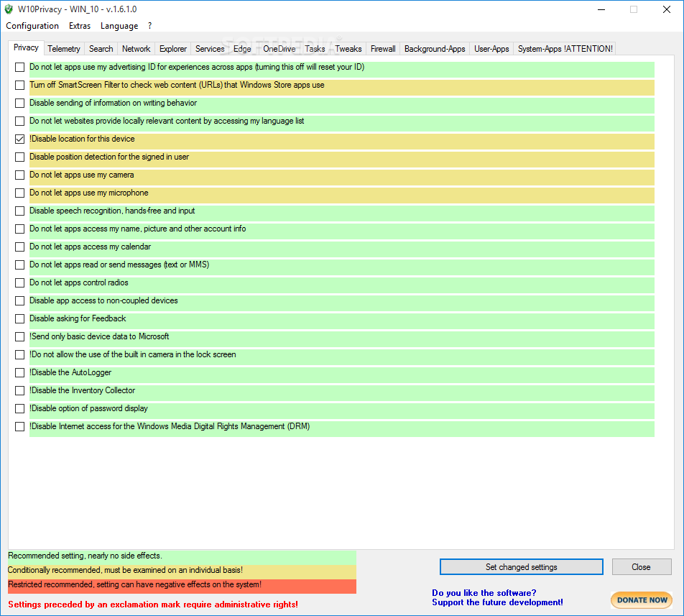
Task: Click the Support the future development link
Action: [497, 602]
